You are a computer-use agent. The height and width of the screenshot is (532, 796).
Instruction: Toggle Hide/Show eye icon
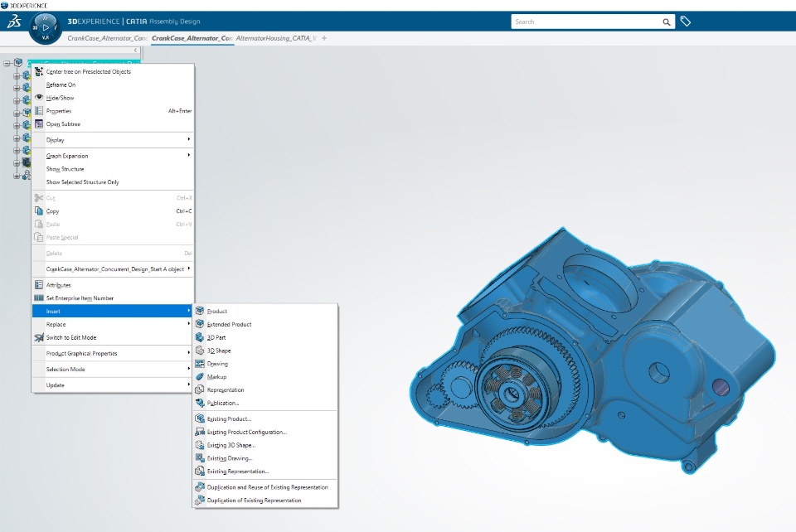coord(39,98)
